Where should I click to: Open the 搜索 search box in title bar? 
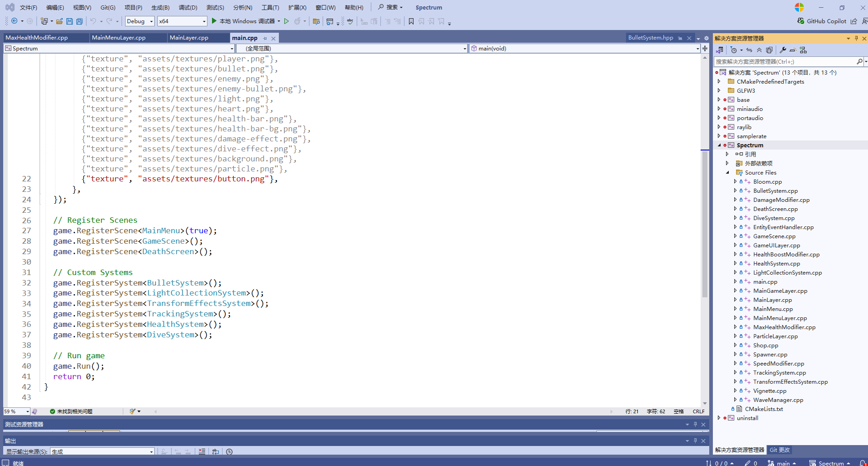pos(390,7)
